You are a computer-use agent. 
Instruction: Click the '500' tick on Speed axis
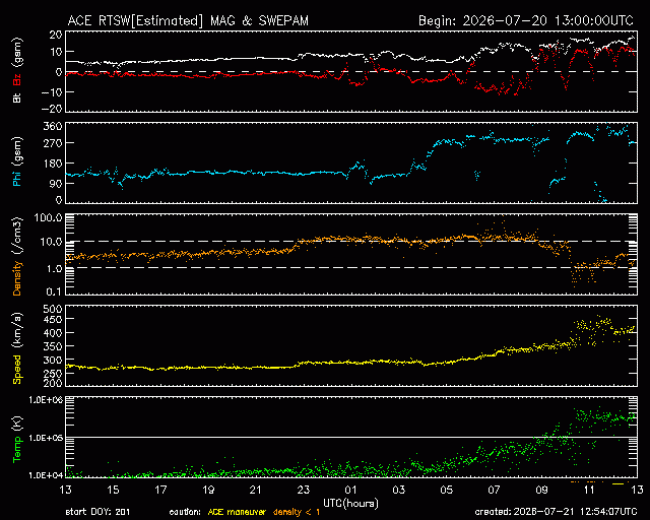point(52,309)
